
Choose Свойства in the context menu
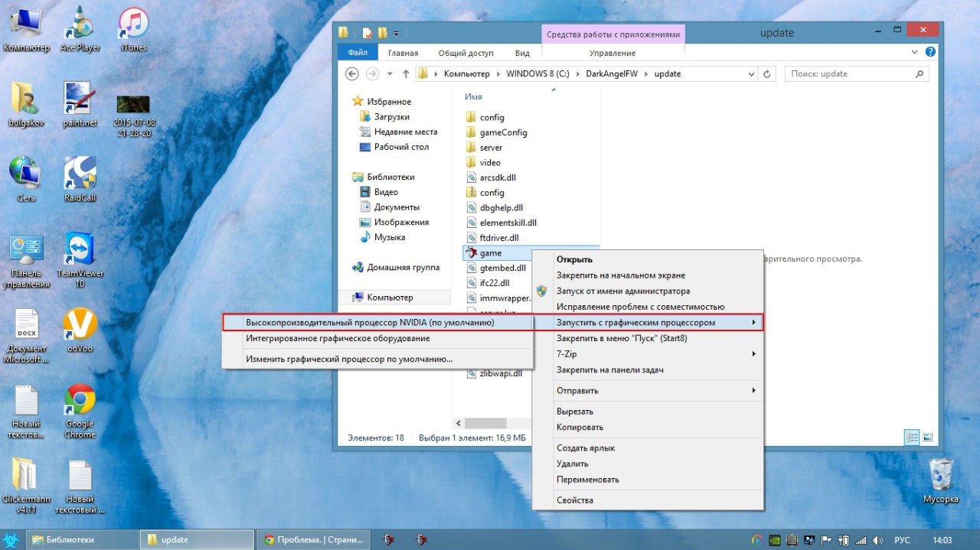(x=648, y=500)
